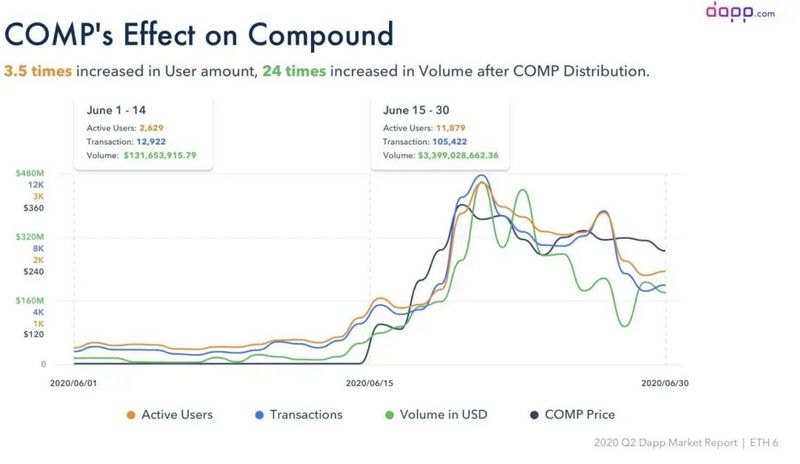Viewport: 800px width, 464px height.
Task: Toggle the Active Users legend label
Action: [177, 414]
